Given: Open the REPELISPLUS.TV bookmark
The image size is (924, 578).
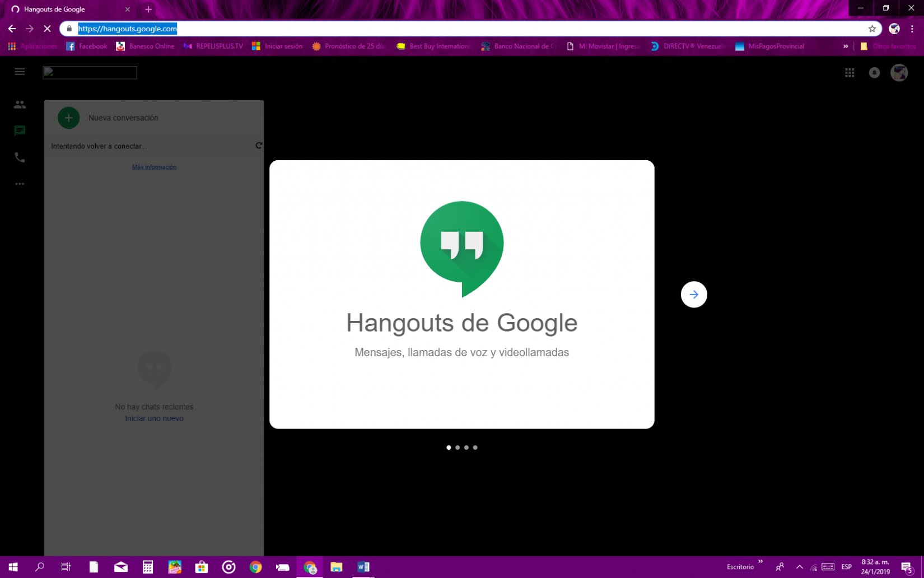Looking at the screenshot, I should (213, 46).
